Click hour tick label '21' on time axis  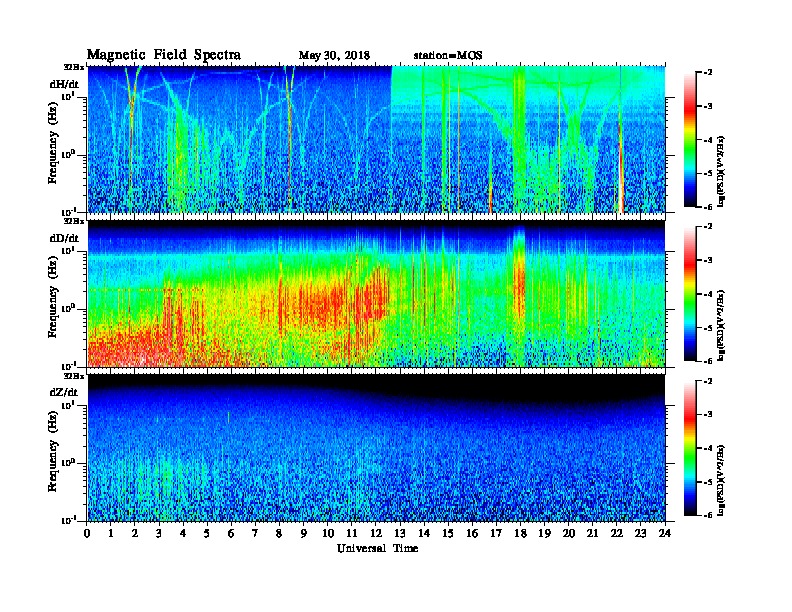click(x=593, y=533)
